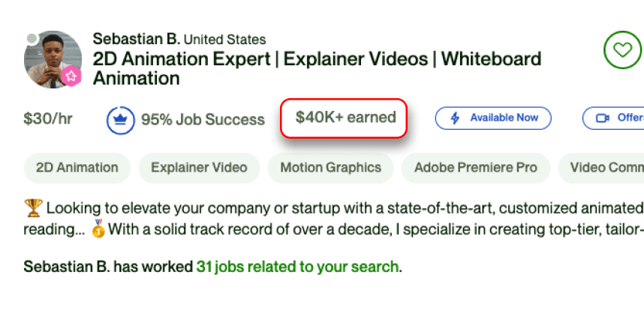Click the Sebastian B. name heading
This screenshot has height=320, width=644.
136,38
